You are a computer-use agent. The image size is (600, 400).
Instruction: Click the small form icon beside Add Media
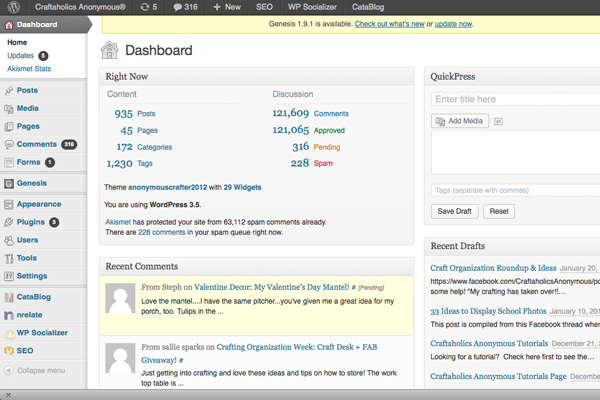[498, 121]
